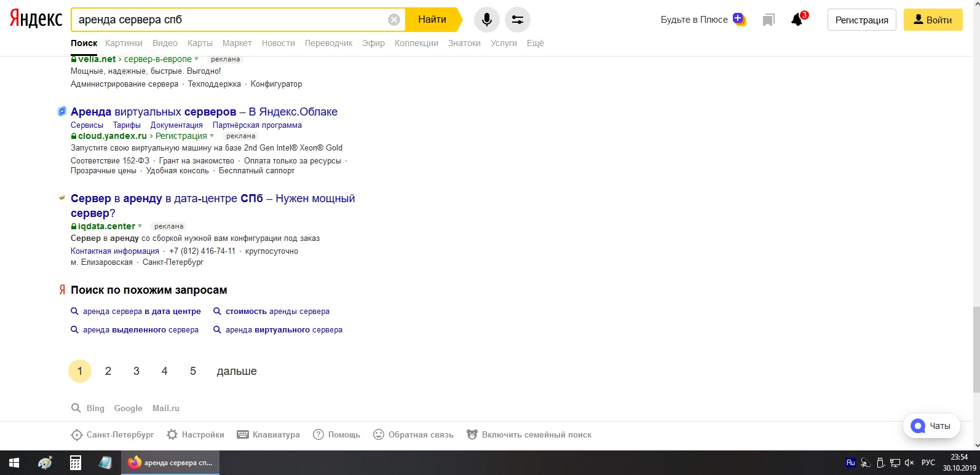Click the Найти search button
The width and height of the screenshot is (980, 475).
coord(433,20)
